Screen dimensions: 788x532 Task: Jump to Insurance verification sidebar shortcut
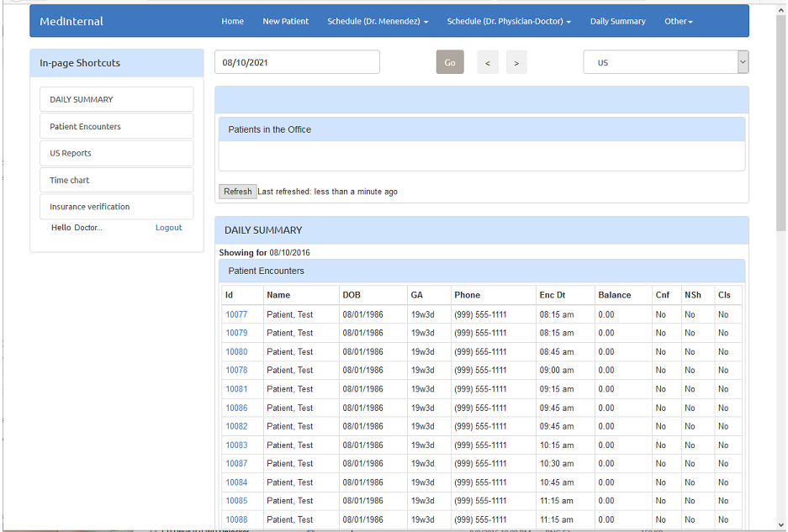tap(117, 207)
